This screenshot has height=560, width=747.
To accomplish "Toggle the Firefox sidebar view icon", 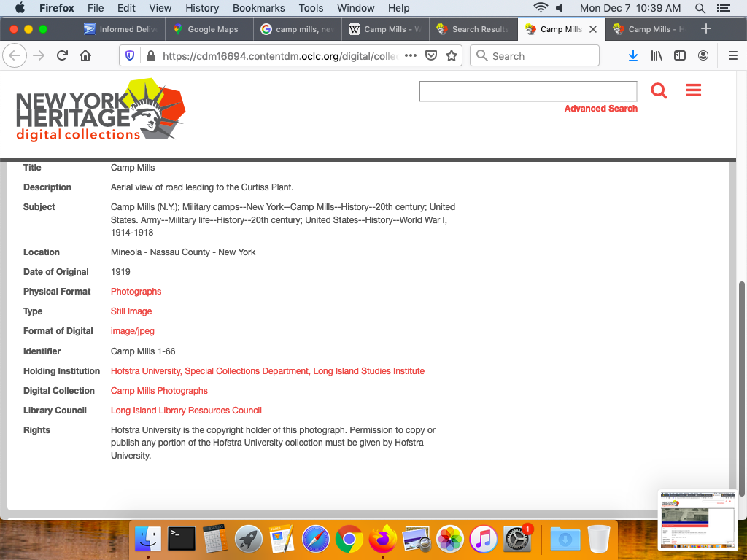I will [x=680, y=56].
